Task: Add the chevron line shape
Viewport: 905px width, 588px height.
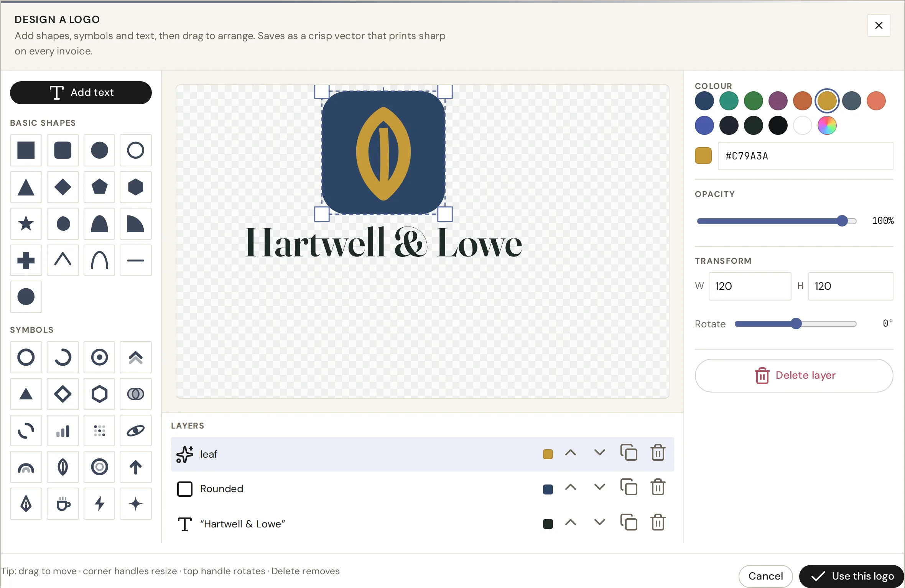Action: point(63,261)
